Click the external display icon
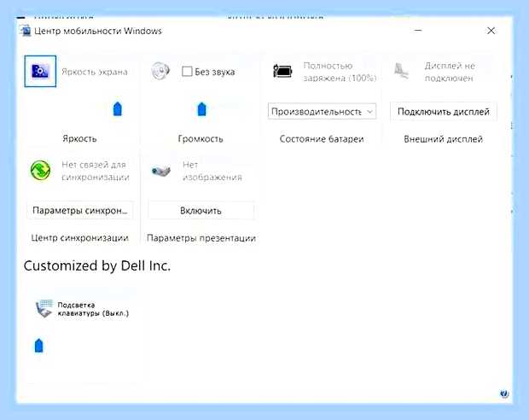 pos(401,71)
